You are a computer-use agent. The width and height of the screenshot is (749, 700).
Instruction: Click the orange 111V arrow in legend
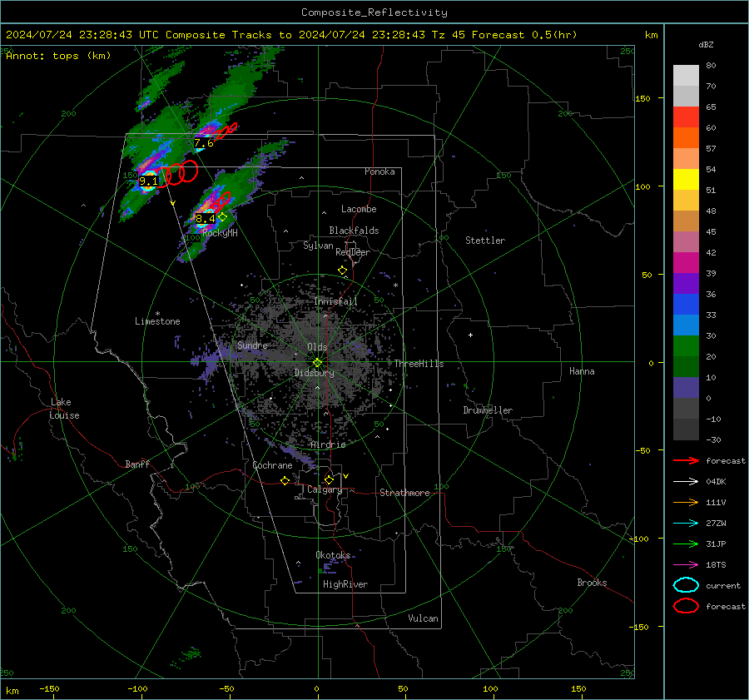686,502
